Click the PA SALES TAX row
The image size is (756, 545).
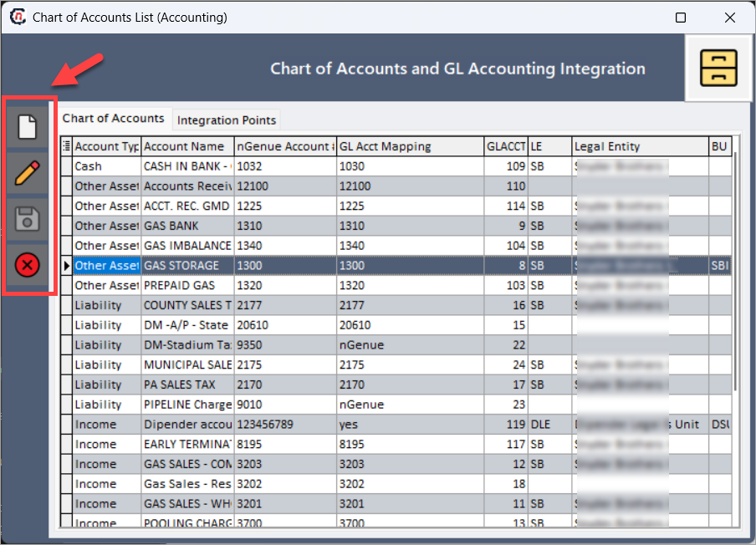(396, 385)
